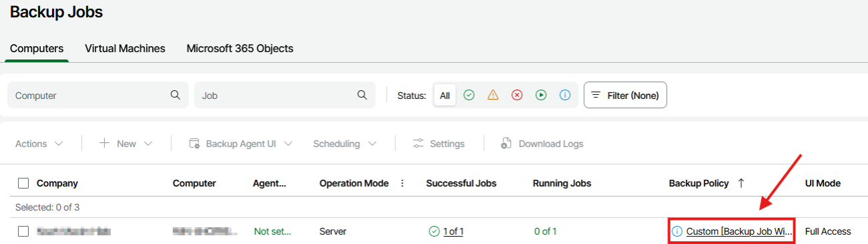The height and width of the screenshot is (244, 868).
Task: Filter by failed status icon
Action: (x=517, y=96)
